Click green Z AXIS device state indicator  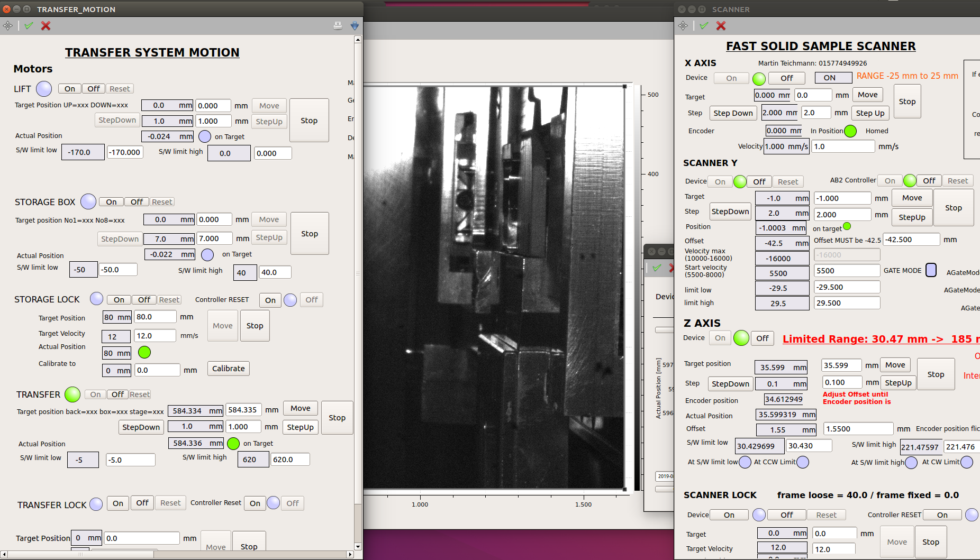[741, 338]
